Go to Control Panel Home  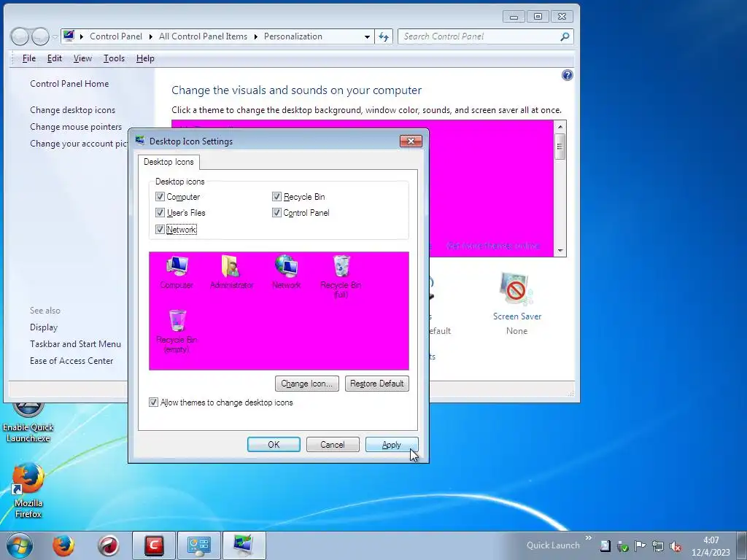pyautogui.click(x=69, y=84)
